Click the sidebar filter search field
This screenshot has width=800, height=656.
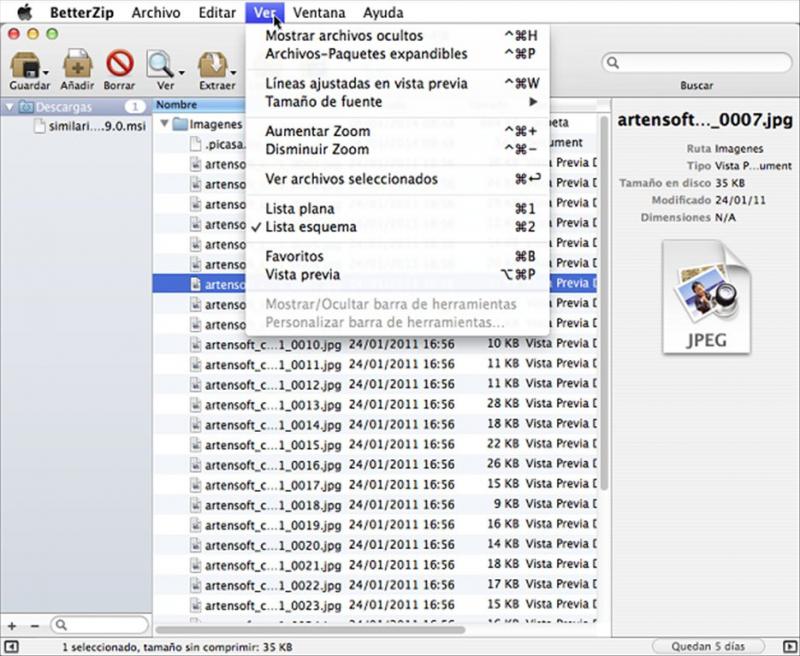click(x=99, y=625)
